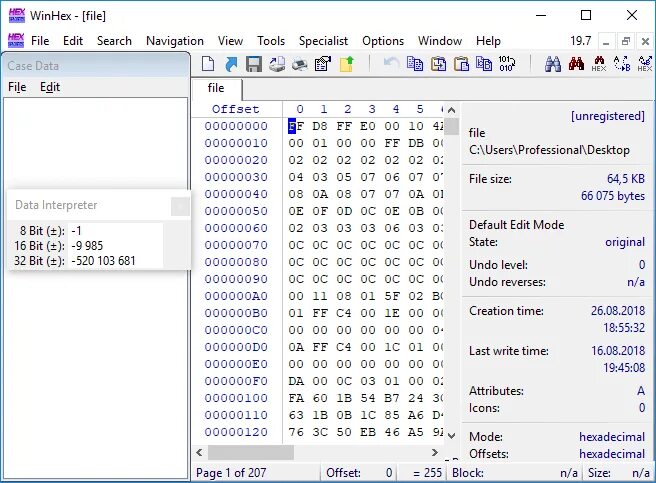Click the Block field in status bar
This screenshot has height=483, width=656.
point(515,473)
